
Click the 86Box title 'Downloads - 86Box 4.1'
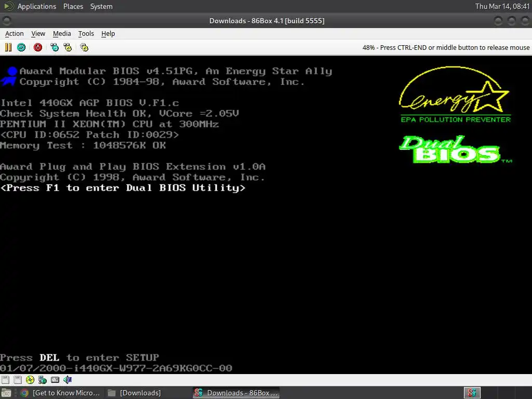(267, 21)
